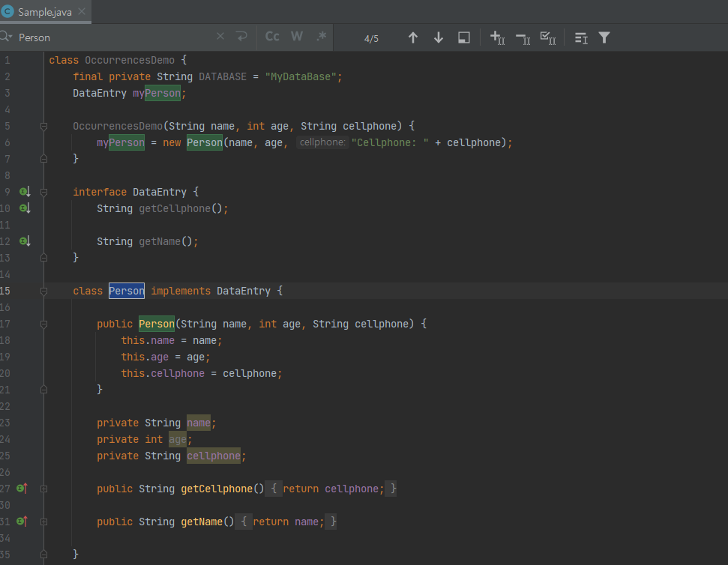The height and width of the screenshot is (565, 728).
Task: Click folded getCellphone body braces
Action: [331, 489]
